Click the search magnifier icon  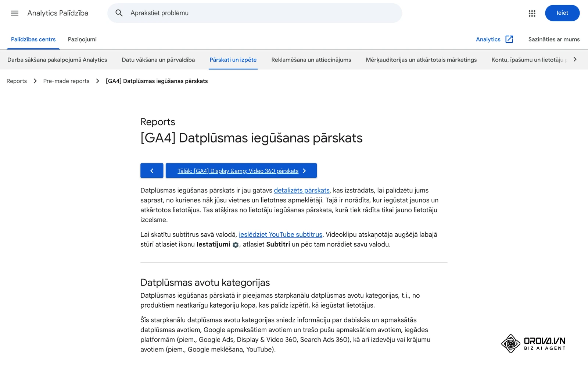[x=119, y=13]
